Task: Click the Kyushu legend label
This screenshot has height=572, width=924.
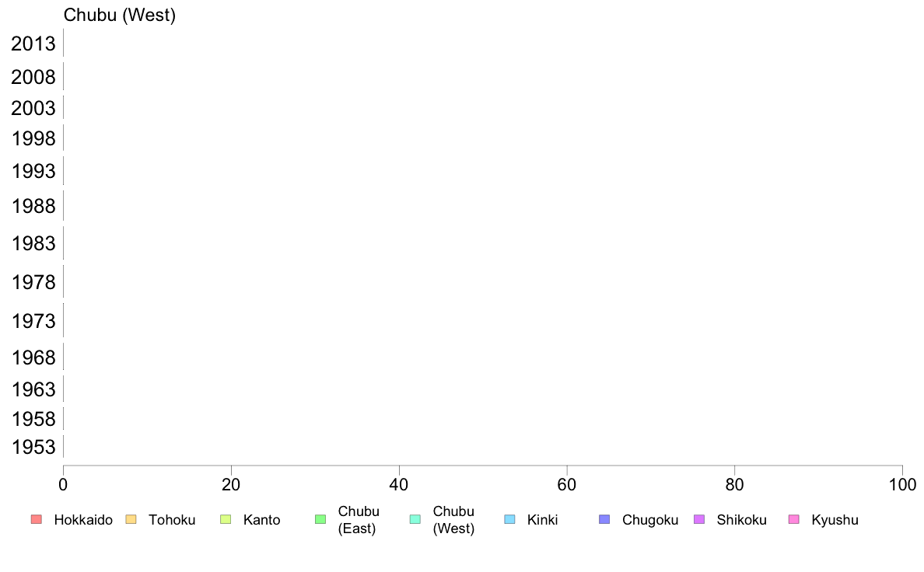Action: tap(835, 520)
